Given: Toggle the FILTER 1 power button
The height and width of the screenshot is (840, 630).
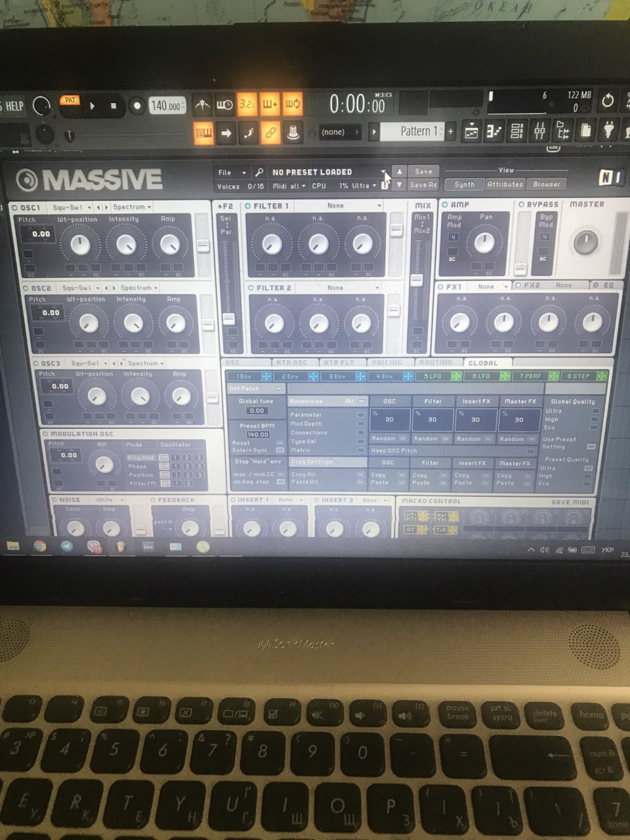Looking at the screenshot, I should point(248,206).
